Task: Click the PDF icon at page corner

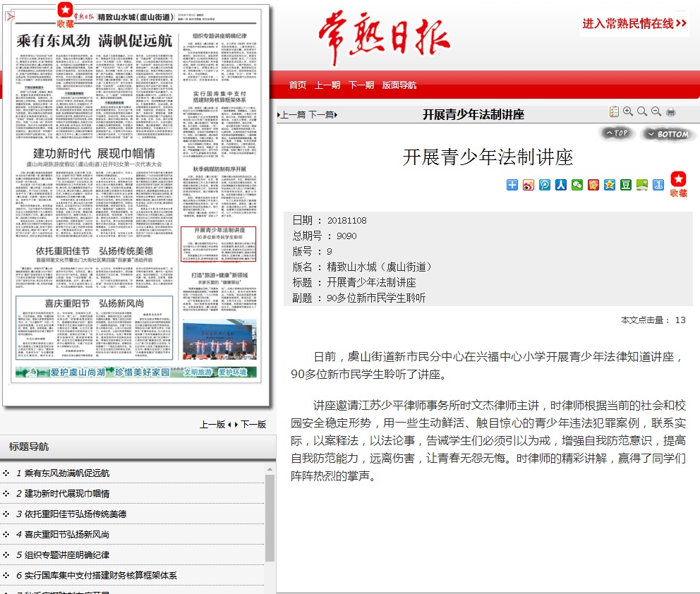Action: tap(10, 16)
